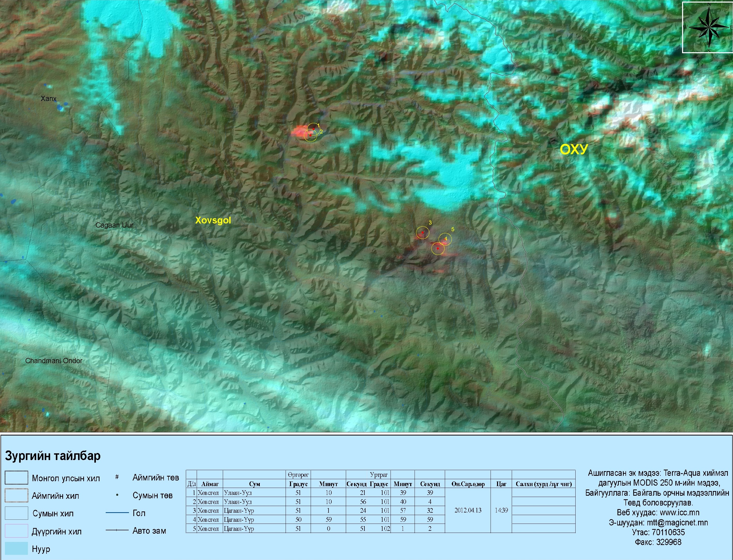Screen dimensions: 733x560
Task: Click the Нуур blue color swatch
Action: click(x=16, y=549)
